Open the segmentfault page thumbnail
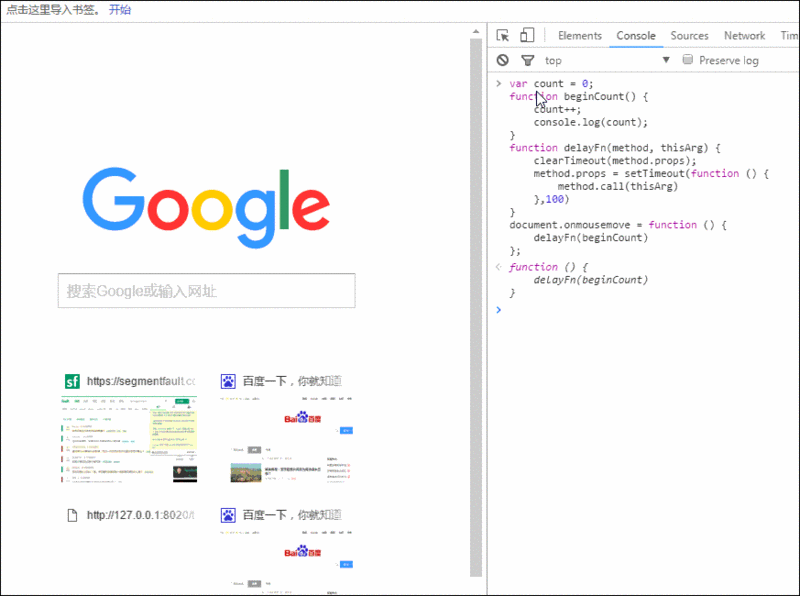Viewport: 800px width, 596px height. coord(129,439)
